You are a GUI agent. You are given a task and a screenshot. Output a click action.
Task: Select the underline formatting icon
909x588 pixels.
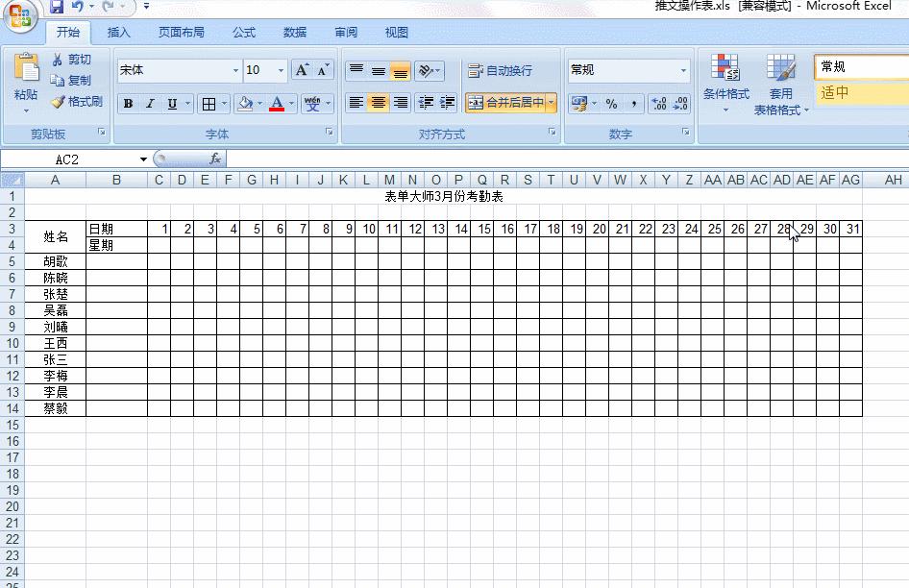click(x=173, y=104)
